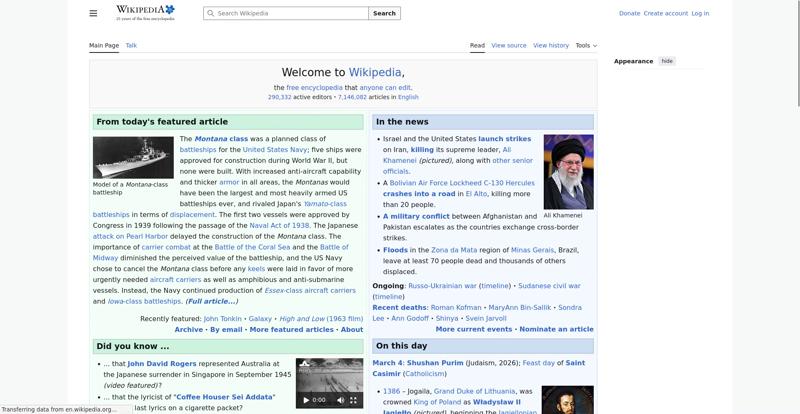Open the Montana-class battleship model image
This screenshot has height=414, width=800.
[133, 158]
